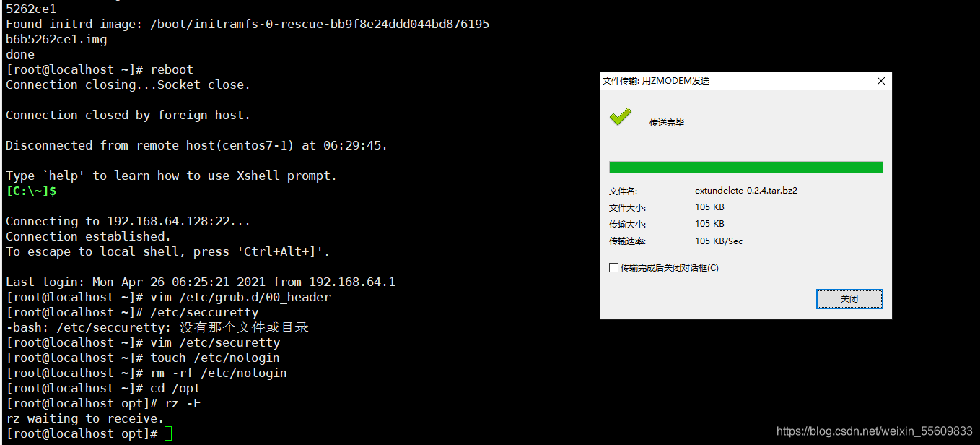This screenshot has height=445, width=980.
Task: Click the 传送完毕 status text
Action: tap(667, 123)
